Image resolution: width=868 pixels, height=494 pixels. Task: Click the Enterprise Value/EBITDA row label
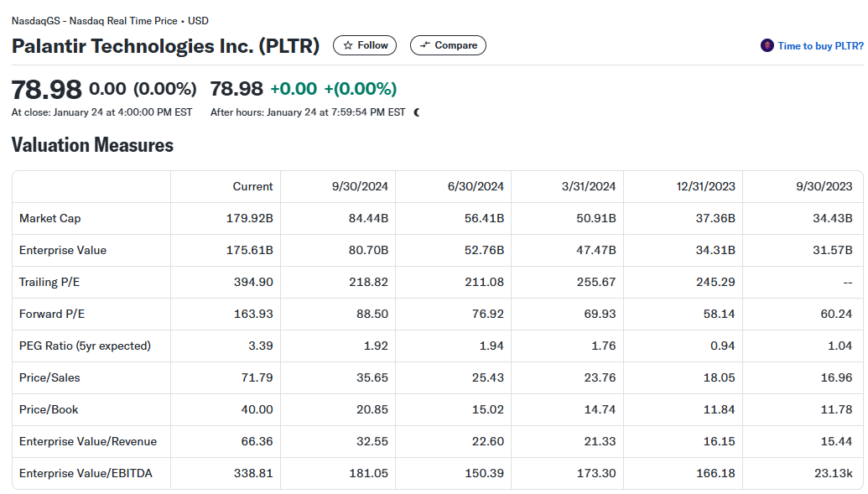point(86,474)
